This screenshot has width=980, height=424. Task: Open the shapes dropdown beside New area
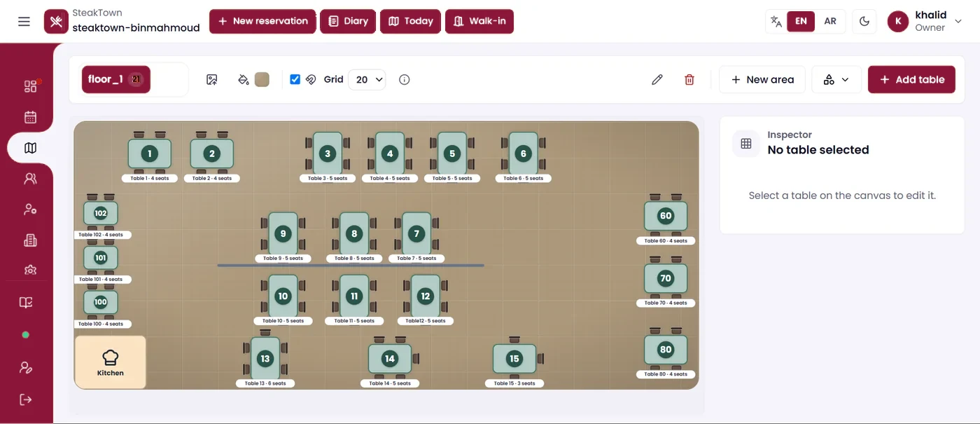pos(836,80)
